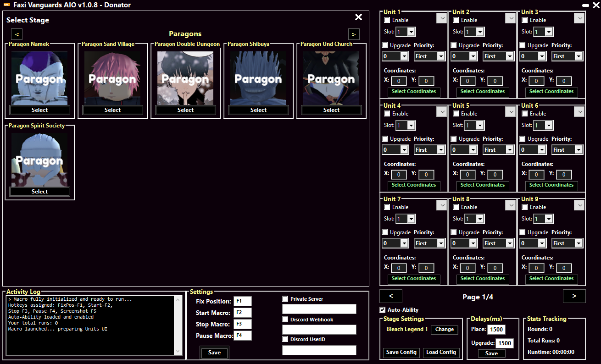The image size is (601, 364).
Task: Expand the Unit 1 top-right gray dropdown
Action: point(441,18)
